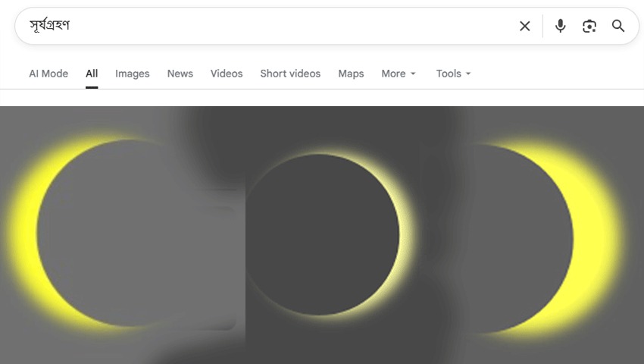Open the Short videos tab
Screen dimensions: 644x364
(290, 74)
